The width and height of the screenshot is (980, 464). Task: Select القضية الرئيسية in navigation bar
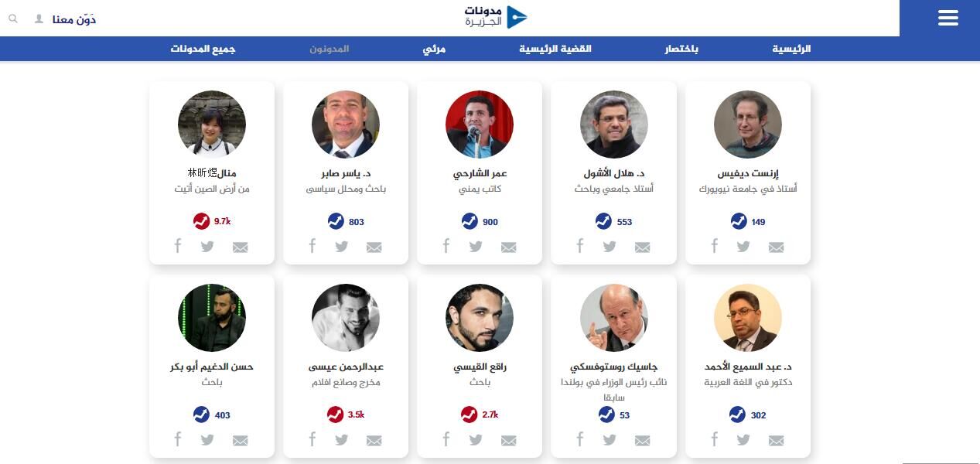point(555,49)
